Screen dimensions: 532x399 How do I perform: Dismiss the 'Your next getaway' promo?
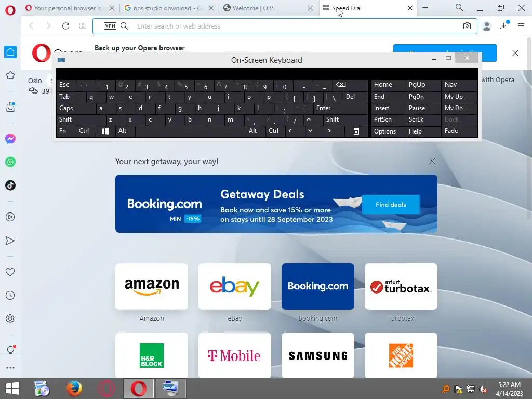tap(432, 161)
